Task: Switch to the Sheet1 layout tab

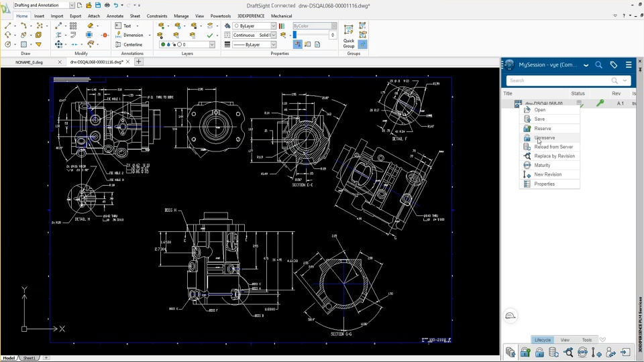Action: [x=29, y=358]
